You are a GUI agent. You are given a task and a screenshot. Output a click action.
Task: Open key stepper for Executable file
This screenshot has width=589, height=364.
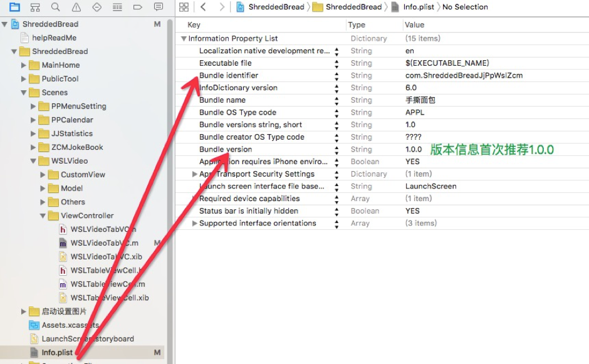(336, 63)
